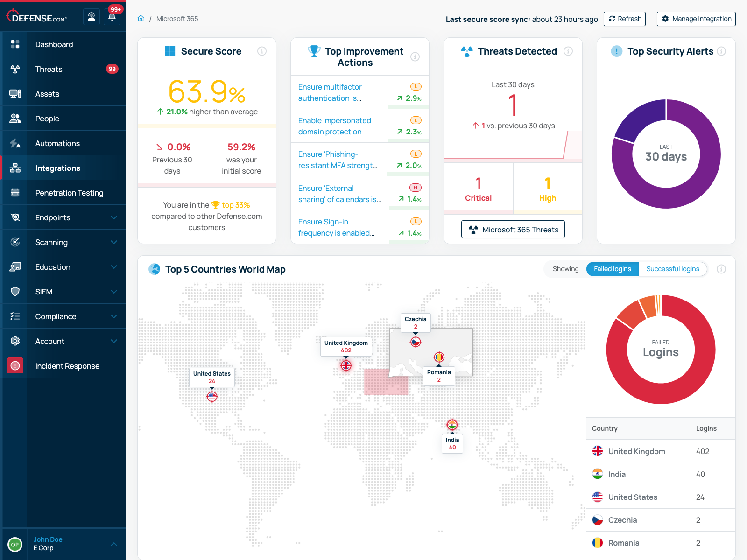Open Penetration Testing via its sidebar icon
The height and width of the screenshot is (560, 747).
15,192
